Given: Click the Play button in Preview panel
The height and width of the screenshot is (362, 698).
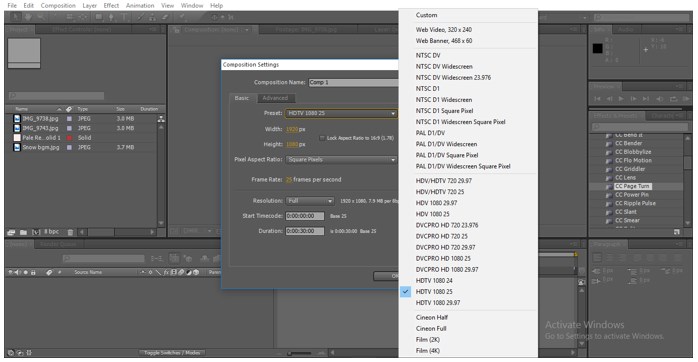Looking at the screenshot, I should (621, 99).
